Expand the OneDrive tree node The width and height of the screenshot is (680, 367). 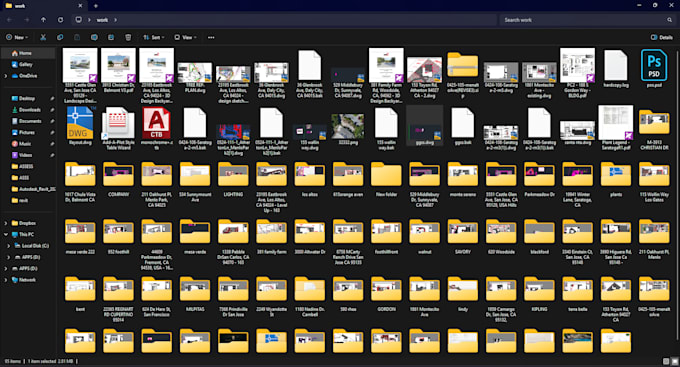point(6,76)
